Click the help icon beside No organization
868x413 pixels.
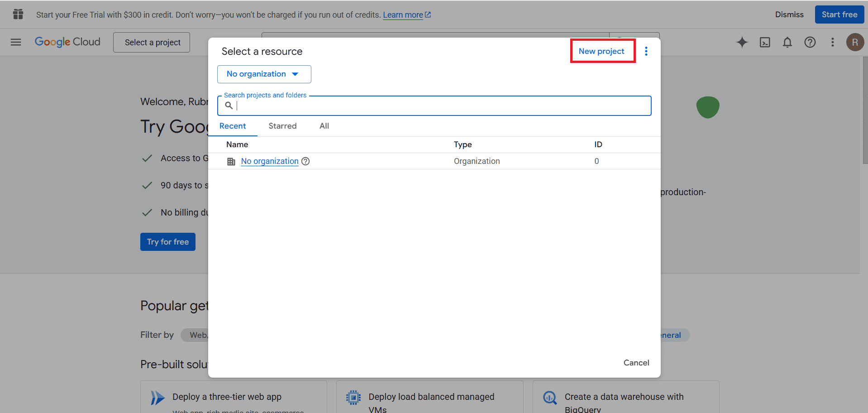pos(305,161)
